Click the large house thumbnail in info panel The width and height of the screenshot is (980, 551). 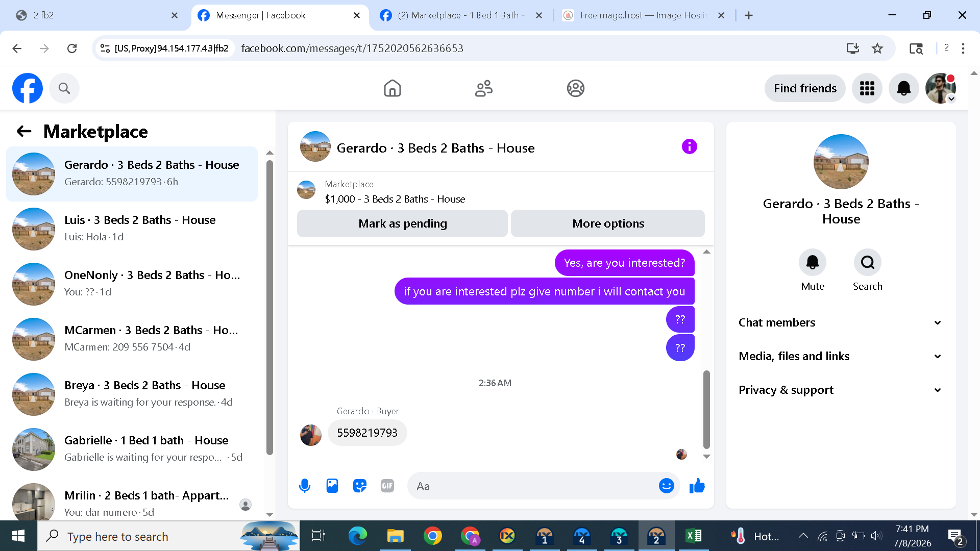pos(841,162)
